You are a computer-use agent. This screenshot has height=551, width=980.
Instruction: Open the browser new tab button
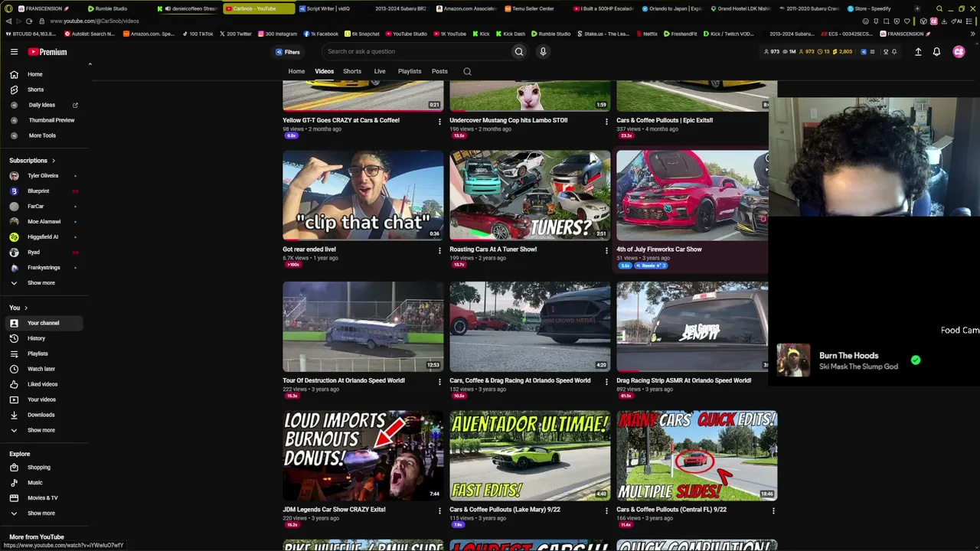(917, 8)
